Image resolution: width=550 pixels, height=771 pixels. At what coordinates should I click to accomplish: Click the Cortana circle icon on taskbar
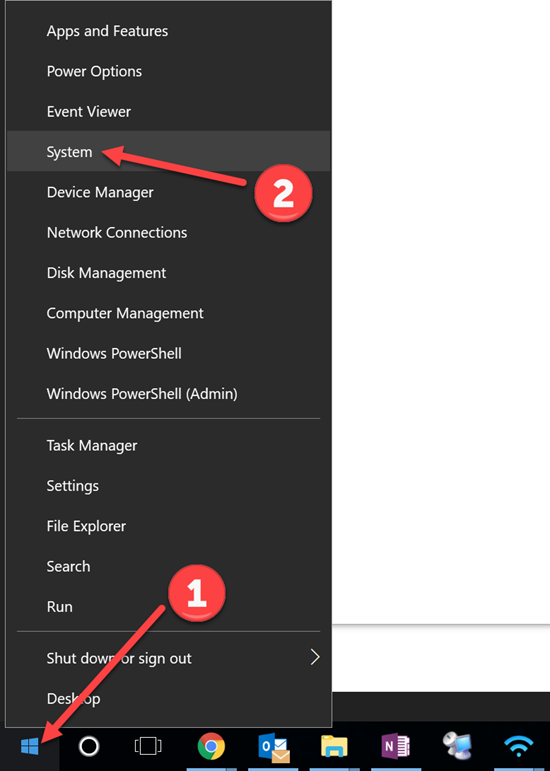pyautogui.click(x=89, y=746)
